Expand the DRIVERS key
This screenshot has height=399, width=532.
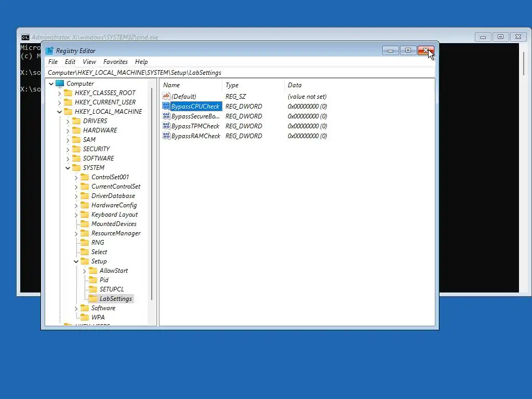68,121
